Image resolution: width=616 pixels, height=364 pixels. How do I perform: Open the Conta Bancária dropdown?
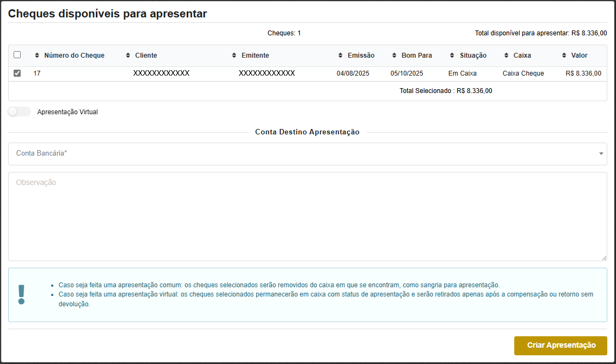pyautogui.click(x=306, y=154)
